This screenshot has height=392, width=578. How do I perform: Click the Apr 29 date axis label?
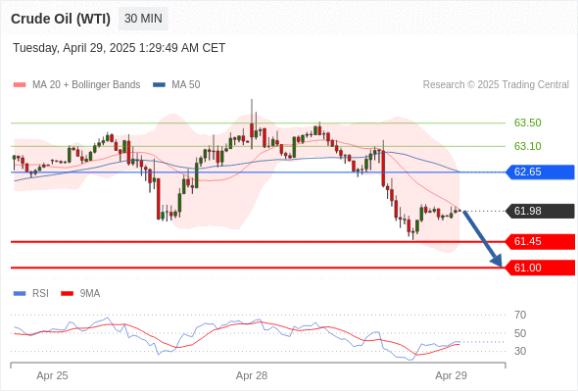pyautogui.click(x=451, y=375)
